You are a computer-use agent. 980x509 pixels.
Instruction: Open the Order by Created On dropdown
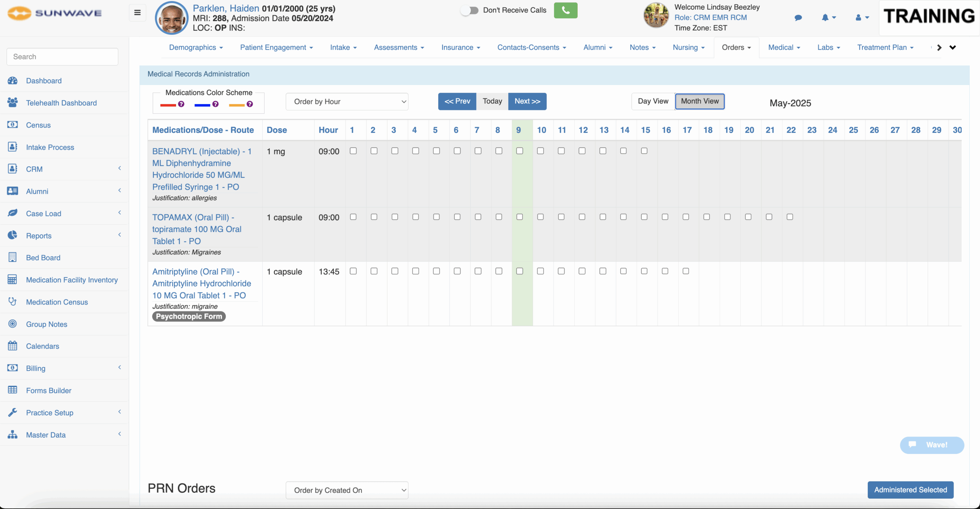click(347, 490)
